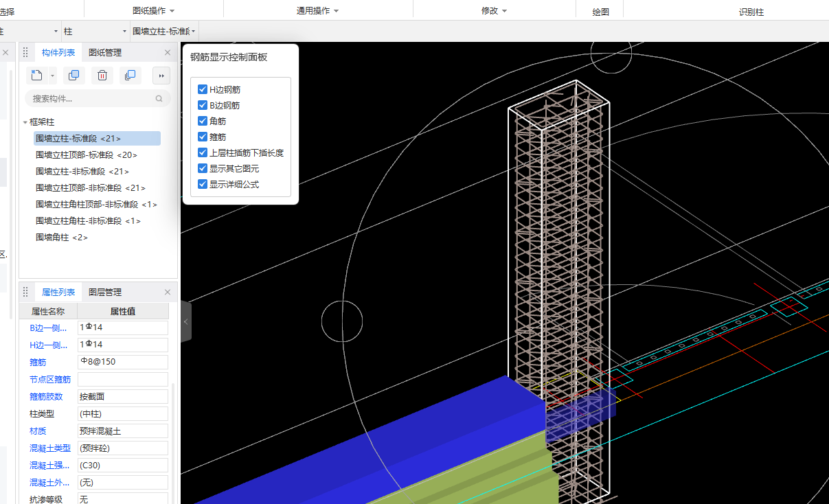Click the drag handle of 构件列表 panel
This screenshot has height=504, width=829.
(x=25, y=52)
